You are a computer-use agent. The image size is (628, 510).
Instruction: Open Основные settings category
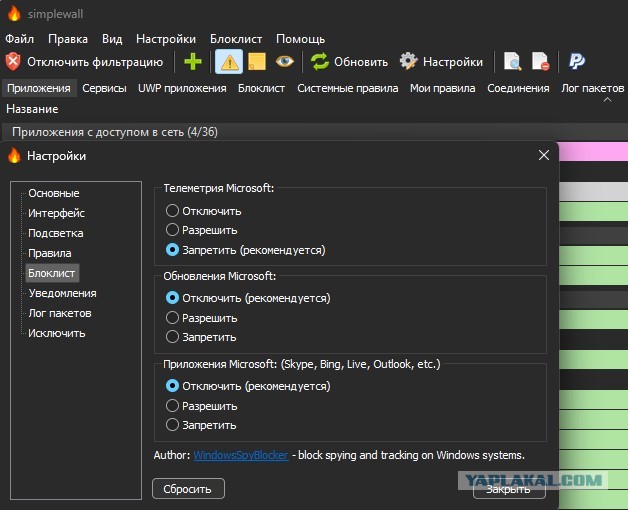click(x=54, y=193)
